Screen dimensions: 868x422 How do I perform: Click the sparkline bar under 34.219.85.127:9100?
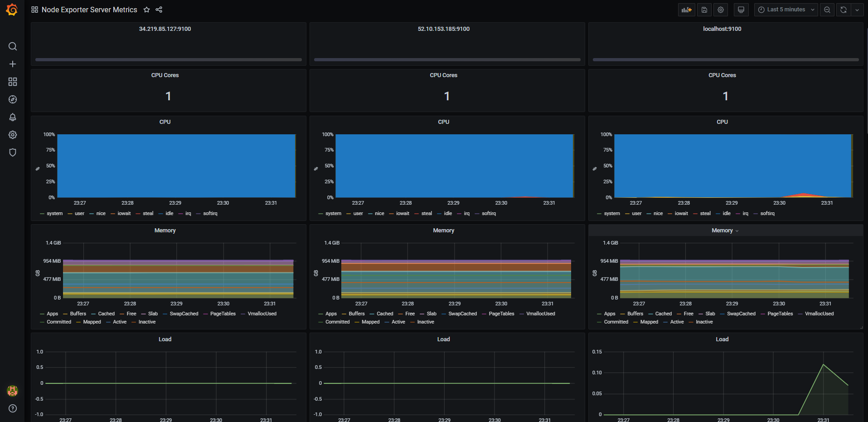click(x=168, y=59)
